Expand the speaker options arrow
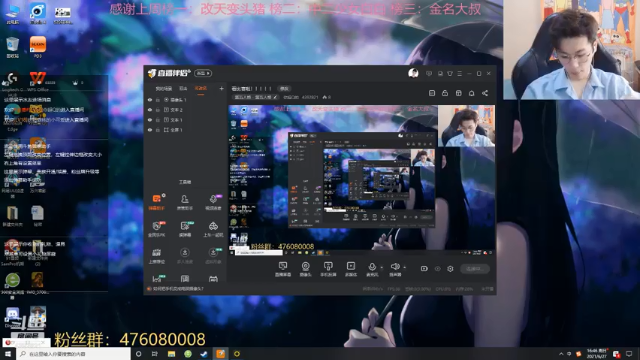640x360 pixels. [x=404, y=268]
